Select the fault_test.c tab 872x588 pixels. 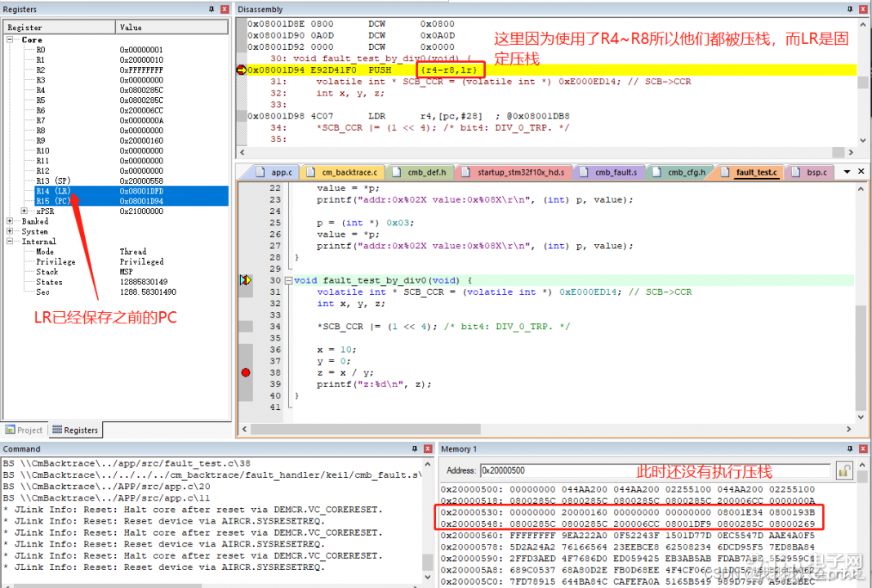point(750,172)
